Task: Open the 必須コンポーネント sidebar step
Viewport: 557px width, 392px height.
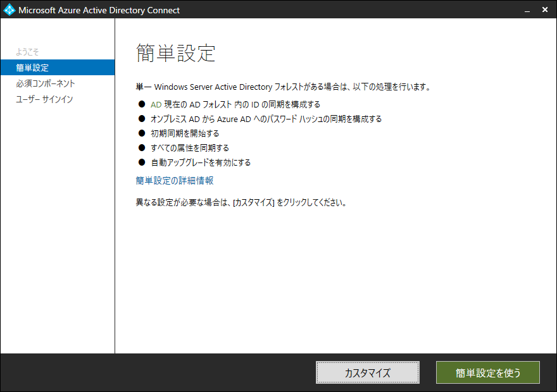Action: coord(46,83)
